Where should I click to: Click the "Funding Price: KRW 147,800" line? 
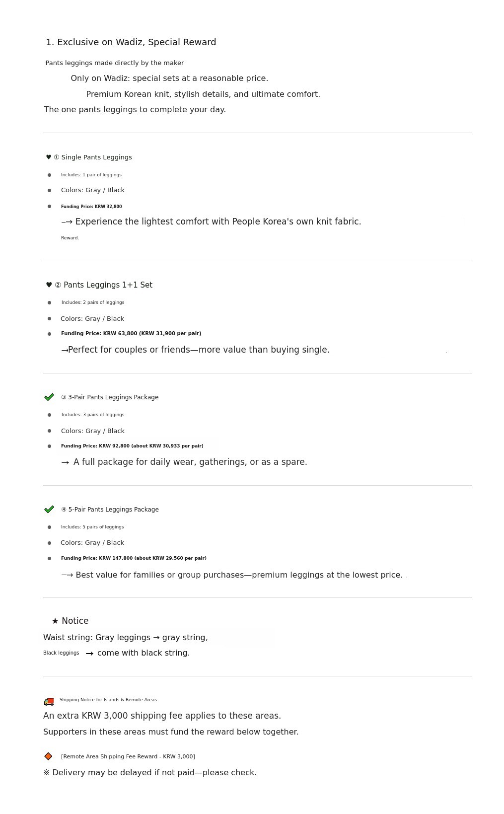pyautogui.click(x=134, y=558)
